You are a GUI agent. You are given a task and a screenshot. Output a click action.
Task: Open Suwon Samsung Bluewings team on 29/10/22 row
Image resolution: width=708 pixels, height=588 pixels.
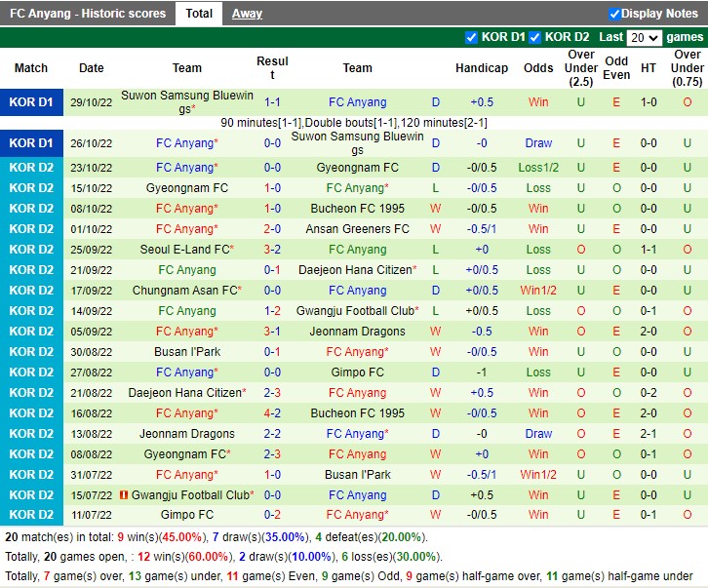[187, 102]
